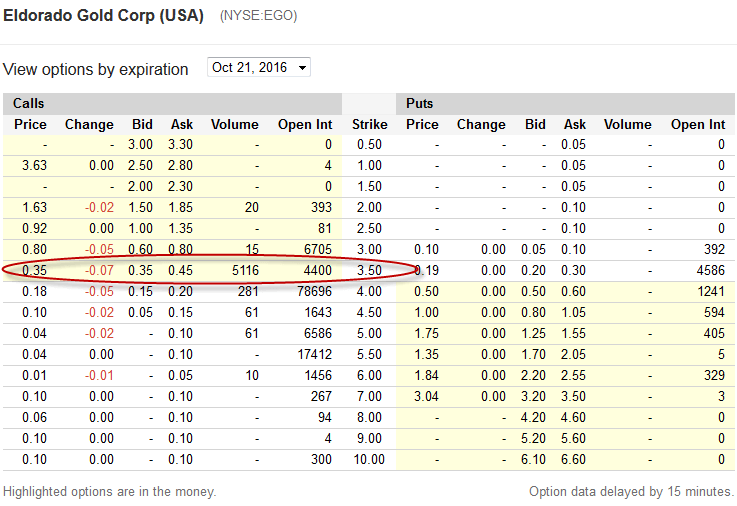
Task: Click the put price 1.84
Action: coord(426,376)
